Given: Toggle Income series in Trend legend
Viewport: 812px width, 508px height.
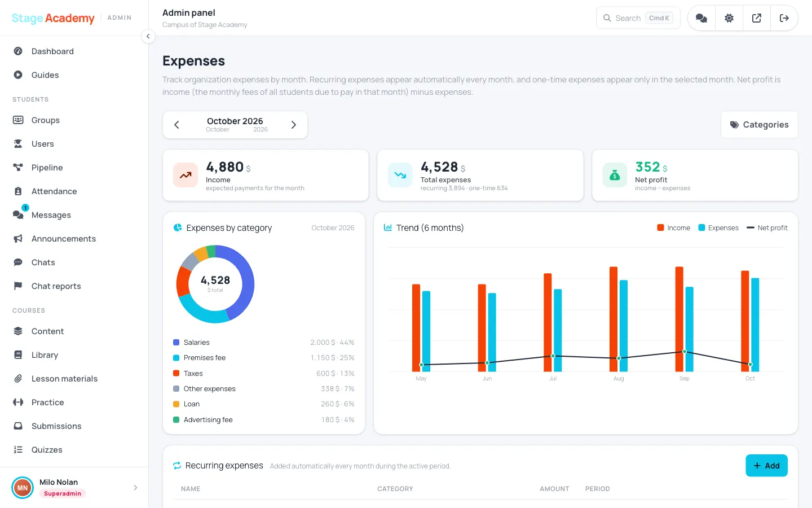Looking at the screenshot, I should click(673, 228).
